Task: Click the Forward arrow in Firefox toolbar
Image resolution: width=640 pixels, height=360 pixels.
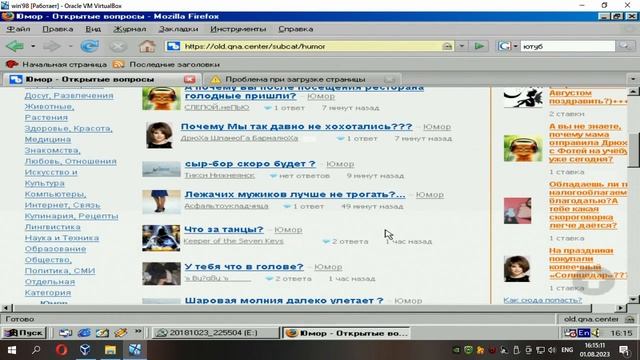Action: [x=52, y=46]
